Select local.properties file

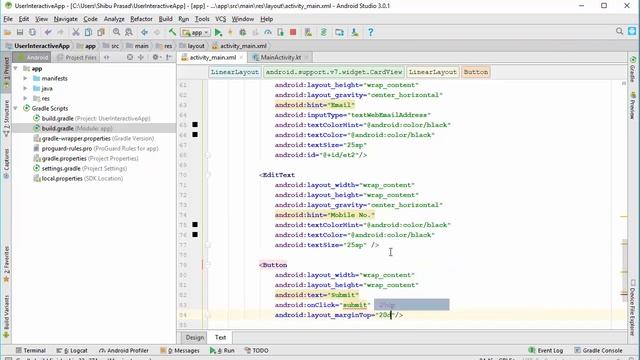[x=78, y=178]
